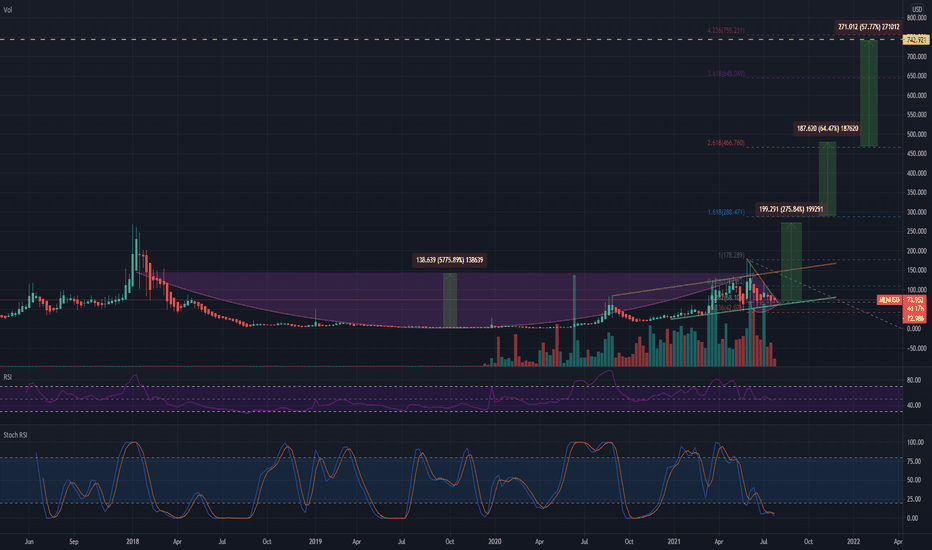Click the 700.000 price axis label
This screenshot has height=550, width=932.
(x=917, y=56)
